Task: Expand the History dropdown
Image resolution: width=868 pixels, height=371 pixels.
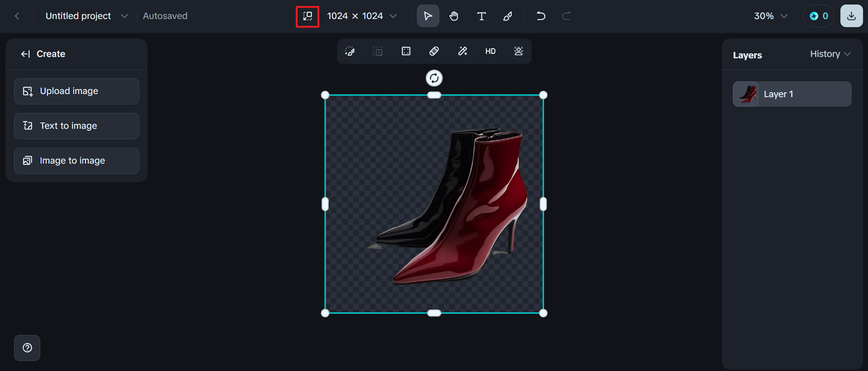Action: point(831,54)
